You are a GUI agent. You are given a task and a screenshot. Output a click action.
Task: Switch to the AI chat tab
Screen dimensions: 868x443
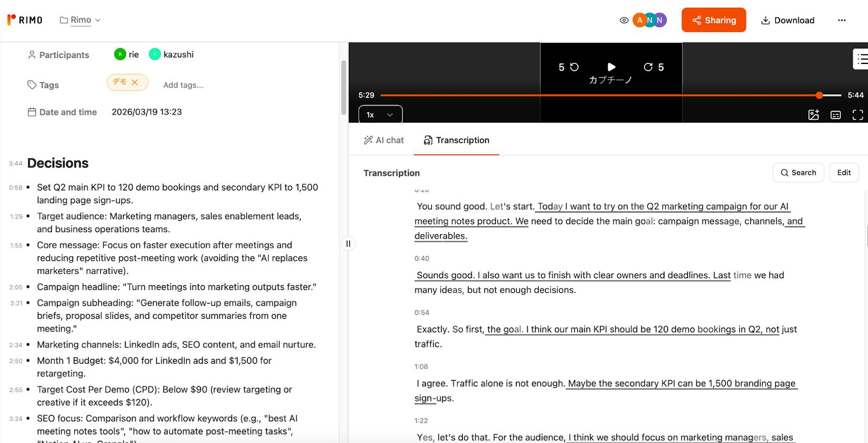[x=384, y=140]
